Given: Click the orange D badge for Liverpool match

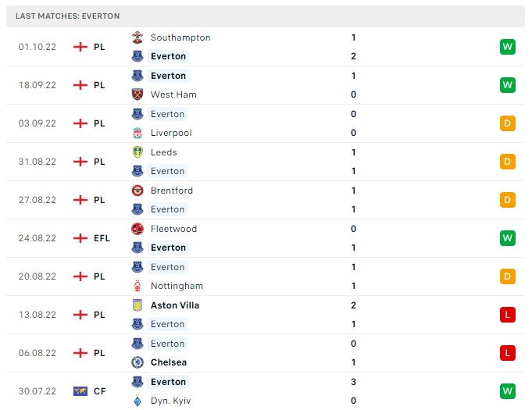Looking at the screenshot, I should click(x=508, y=123).
